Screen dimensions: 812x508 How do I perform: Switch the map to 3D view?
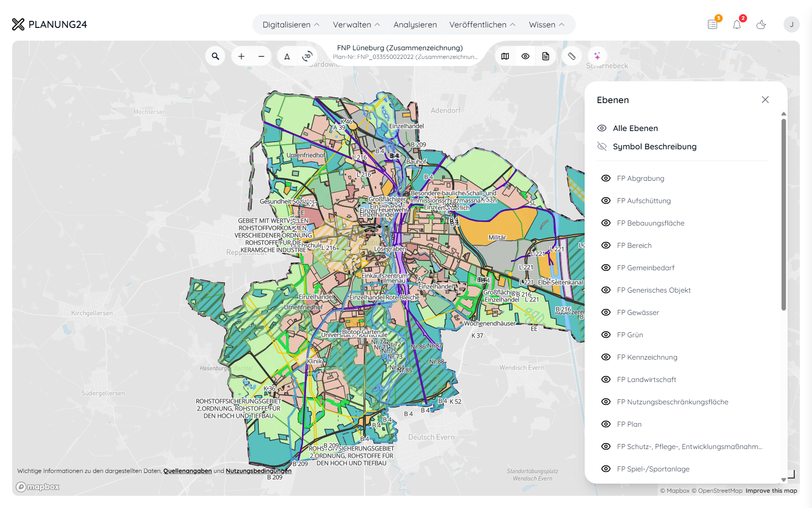tap(307, 56)
